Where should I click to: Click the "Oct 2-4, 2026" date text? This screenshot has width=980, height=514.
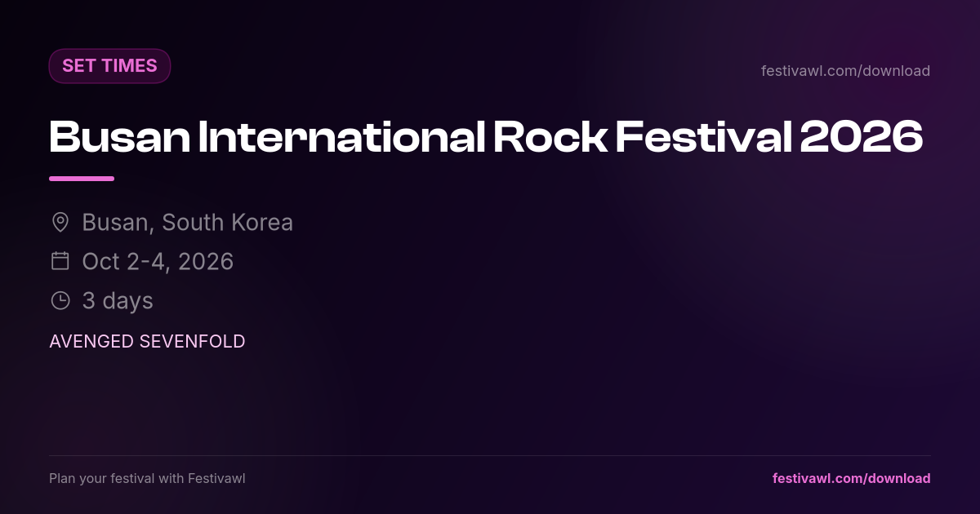click(x=158, y=261)
